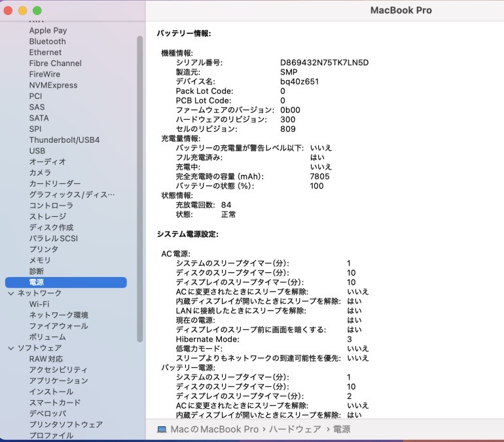Select インストール in sidebar

[51, 392]
